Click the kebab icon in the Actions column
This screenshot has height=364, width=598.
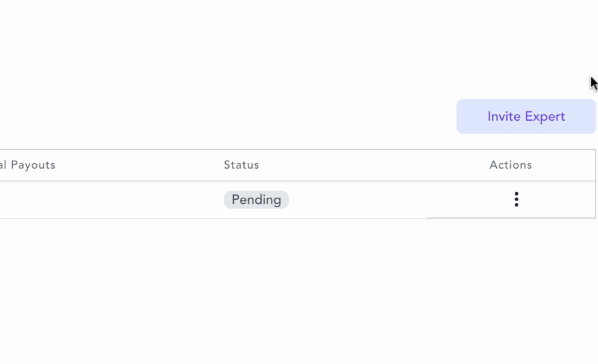click(x=516, y=200)
